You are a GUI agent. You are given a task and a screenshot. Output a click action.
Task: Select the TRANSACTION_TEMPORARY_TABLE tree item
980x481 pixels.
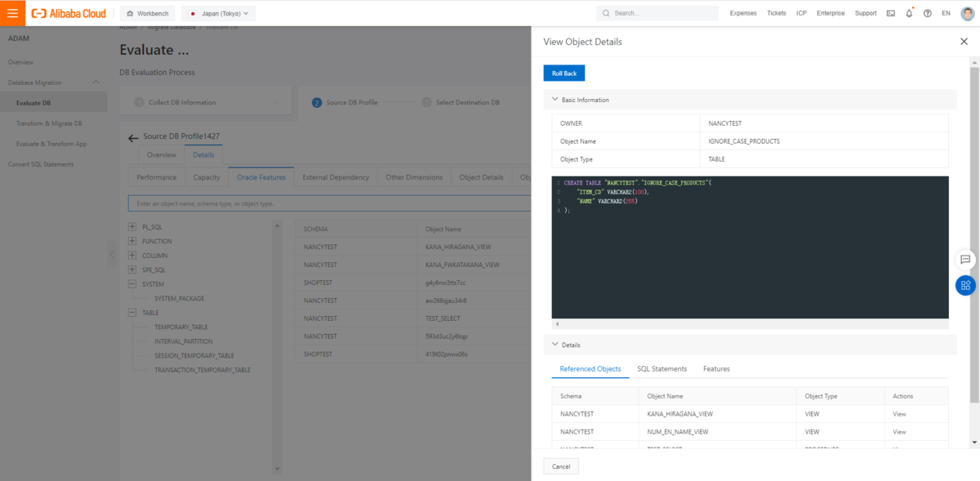click(x=203, y=370)
